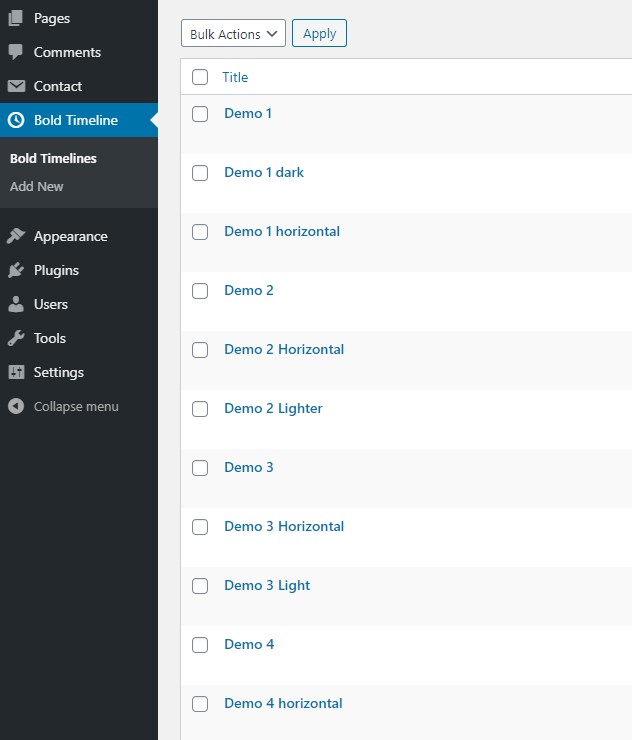Check the Demo 2 Horizontal checkbox
This screenshot has width=632, height=740.
(x=200, y=350)
